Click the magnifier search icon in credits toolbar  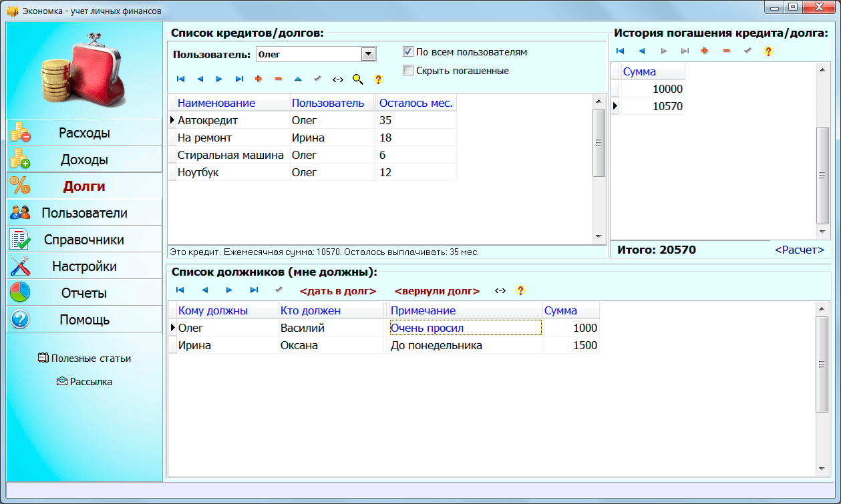pos(358,79)
